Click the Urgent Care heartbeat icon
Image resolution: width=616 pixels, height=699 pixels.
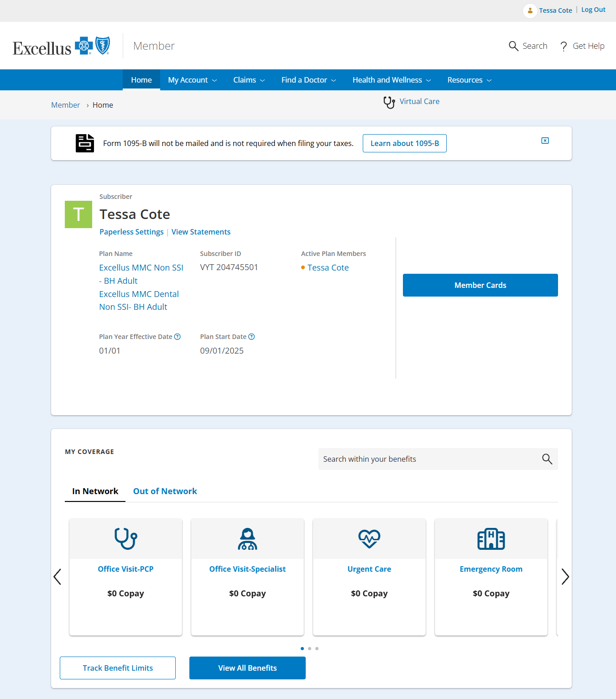[x=370, y=539]
